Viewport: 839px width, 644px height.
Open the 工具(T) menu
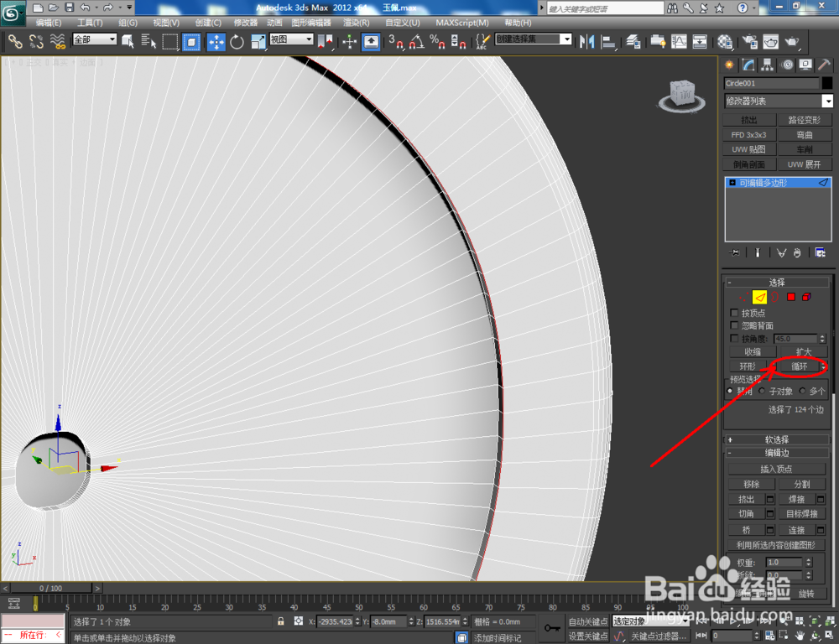point(90,23)
